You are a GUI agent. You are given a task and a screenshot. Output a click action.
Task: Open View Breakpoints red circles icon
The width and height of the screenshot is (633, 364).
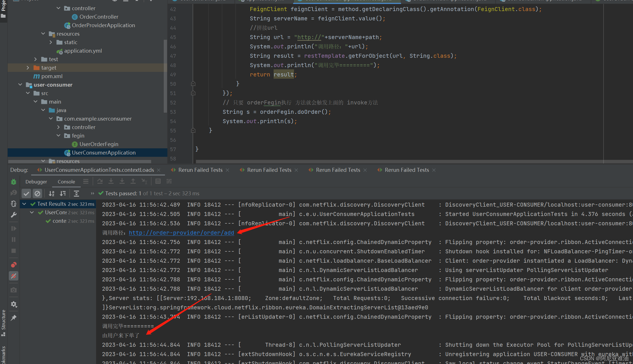14,265
